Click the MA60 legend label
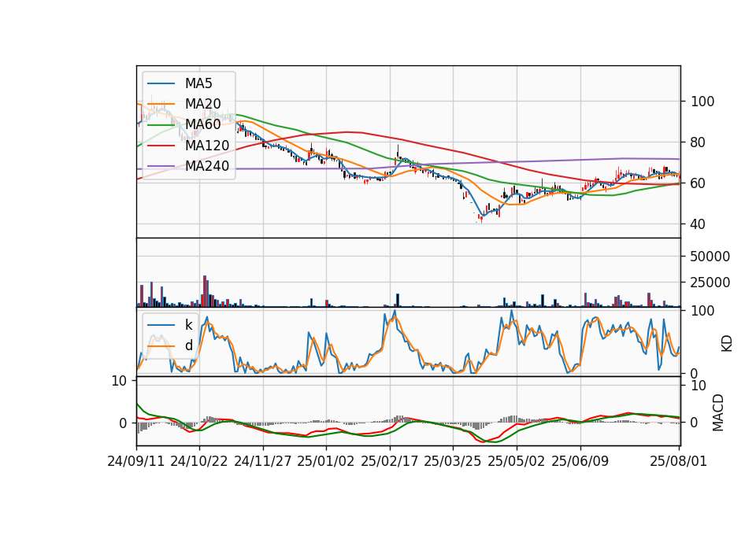This screenshot has height=543, width=756. 202,124
